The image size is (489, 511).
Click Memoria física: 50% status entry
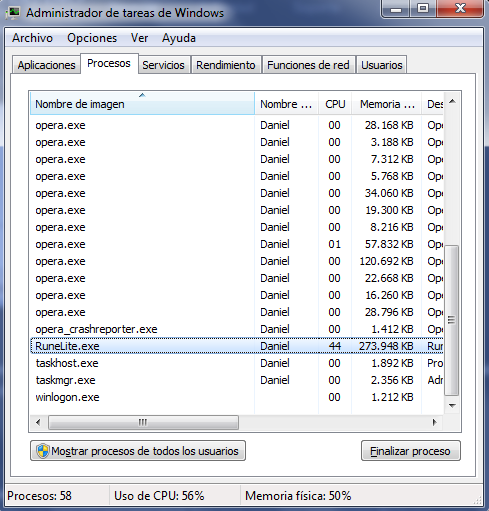[x=298, y=496]
